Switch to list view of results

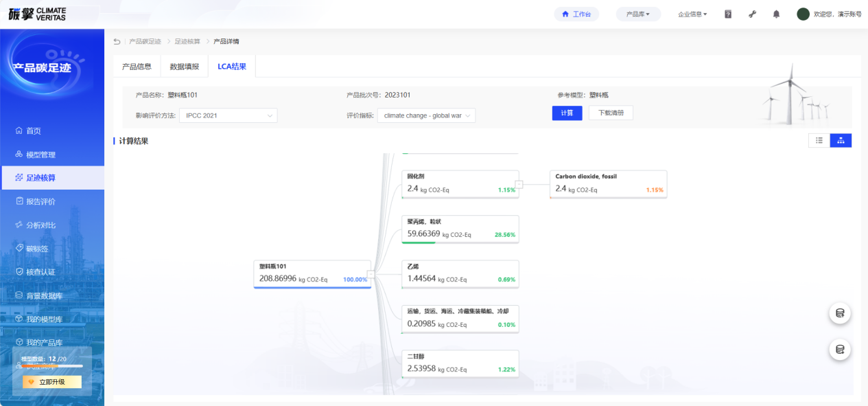coord(819,140)
